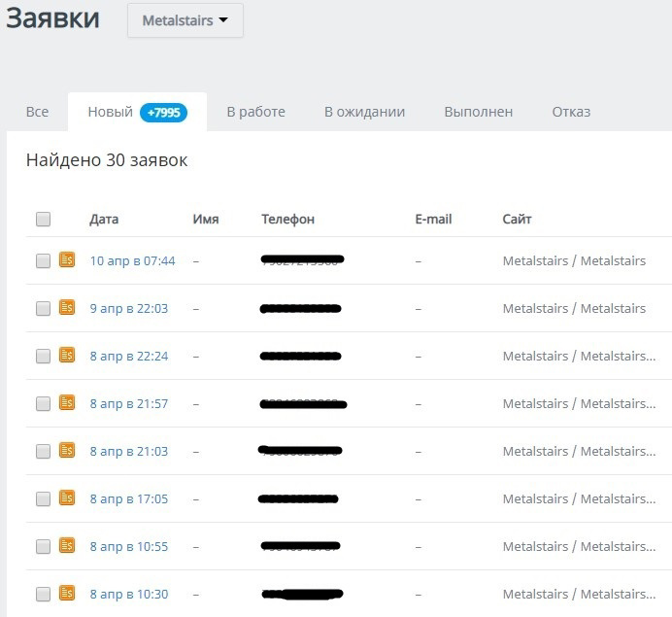Click the site cell in 8 апр 10:55 row
The width and height of the screenshot is (672, 617).
coord(579,546)
